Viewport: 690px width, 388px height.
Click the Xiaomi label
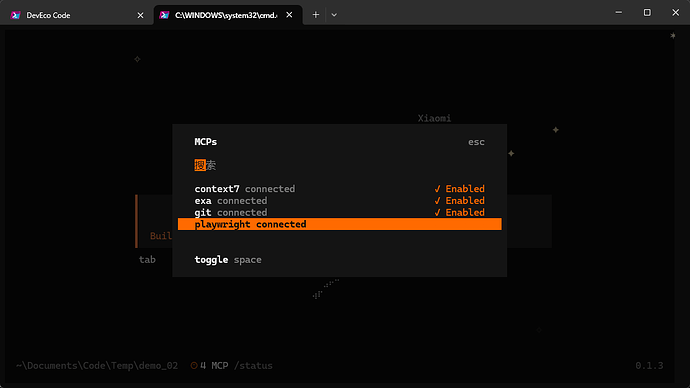click(434, 118)
